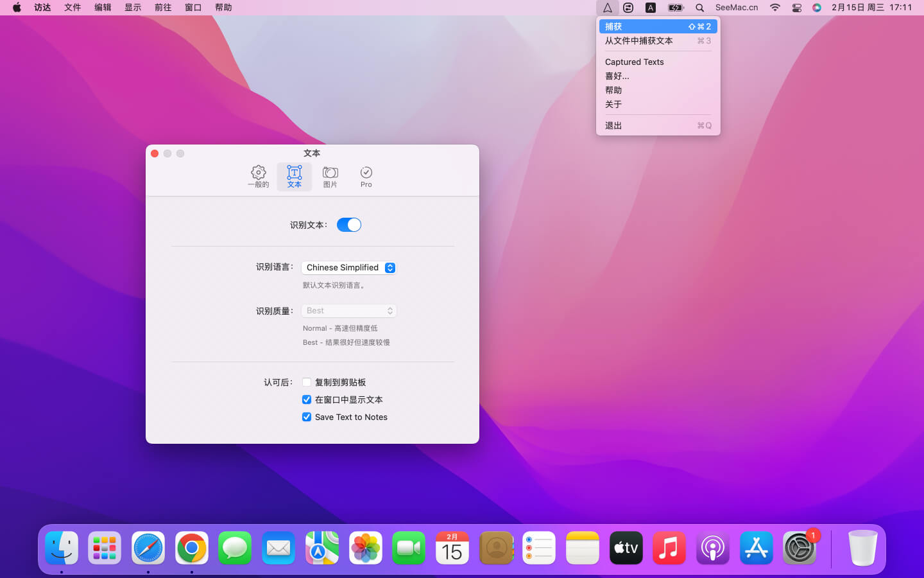Switch to the 图片 image settings tab
The image size is (924, 578).
(x=330, y=177)
